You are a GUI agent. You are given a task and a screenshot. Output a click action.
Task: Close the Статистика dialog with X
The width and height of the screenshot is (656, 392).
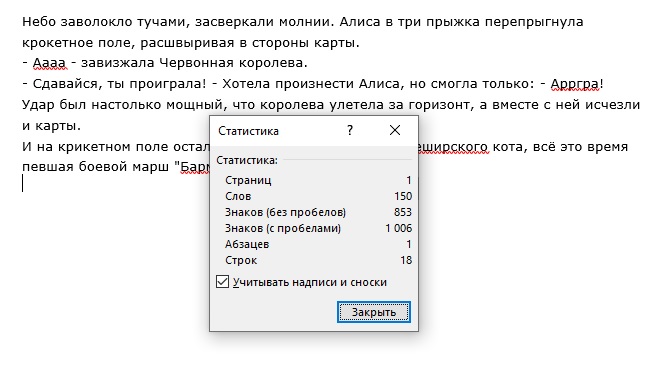point(395,130)
